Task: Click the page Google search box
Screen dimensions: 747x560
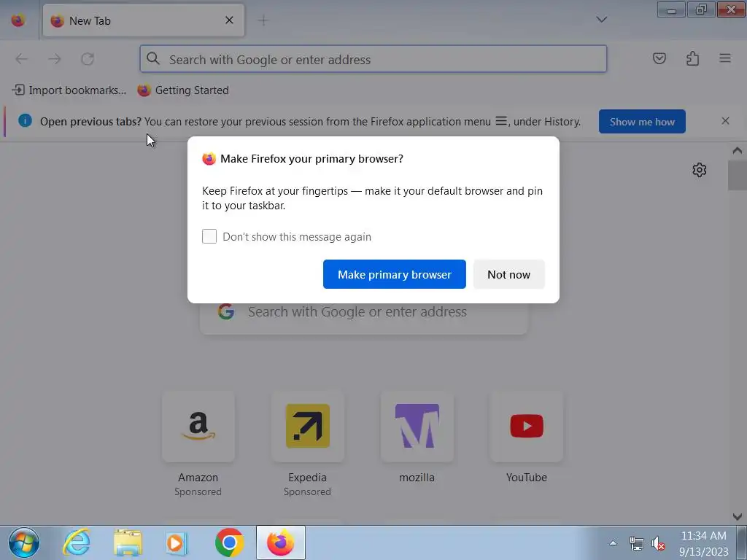Action: point(363,312)
